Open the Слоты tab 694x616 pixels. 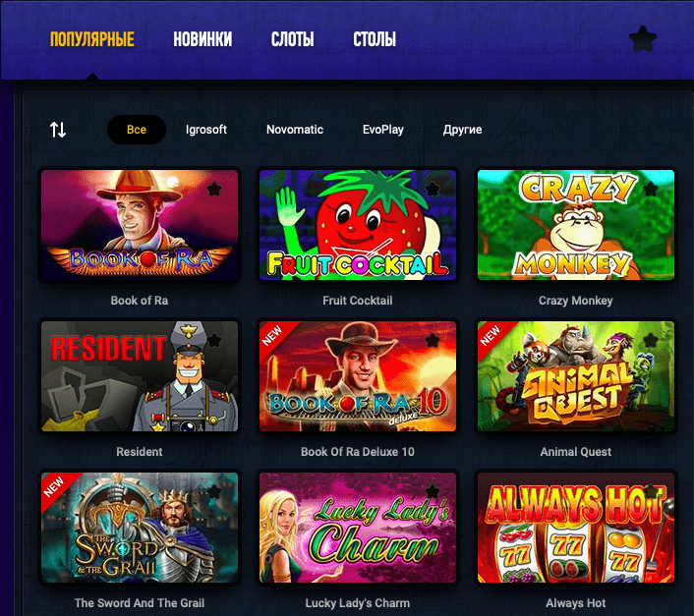[293, 39]
